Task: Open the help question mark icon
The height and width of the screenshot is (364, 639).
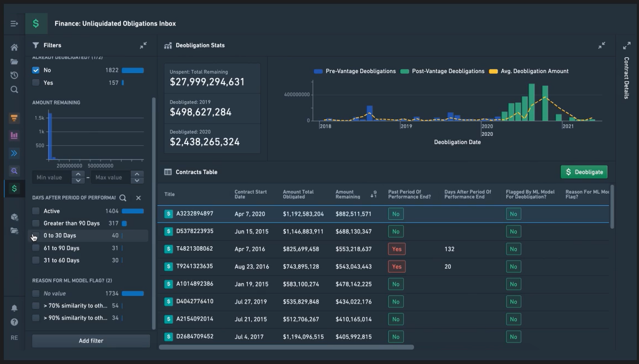Action: point(14,322)
